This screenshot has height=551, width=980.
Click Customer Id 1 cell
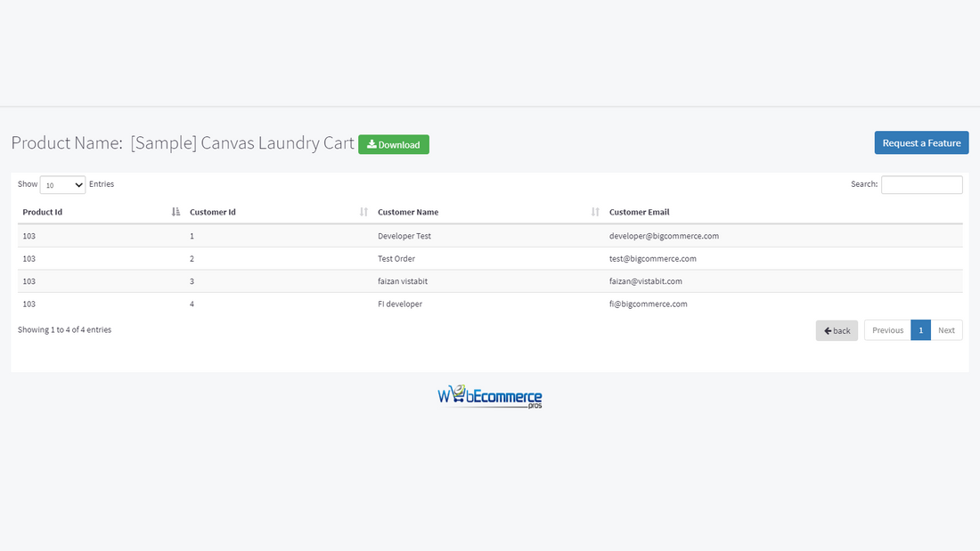click(x=192, y=236)
